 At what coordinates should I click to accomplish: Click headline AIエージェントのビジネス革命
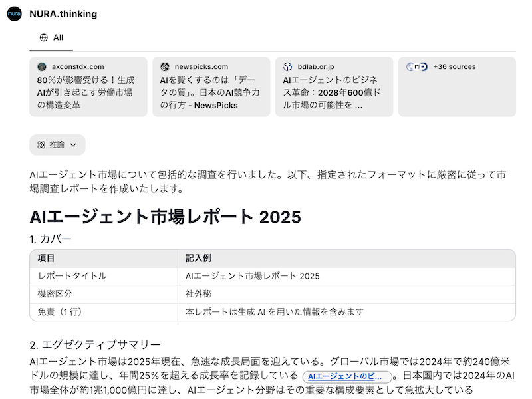click(332, 92)
